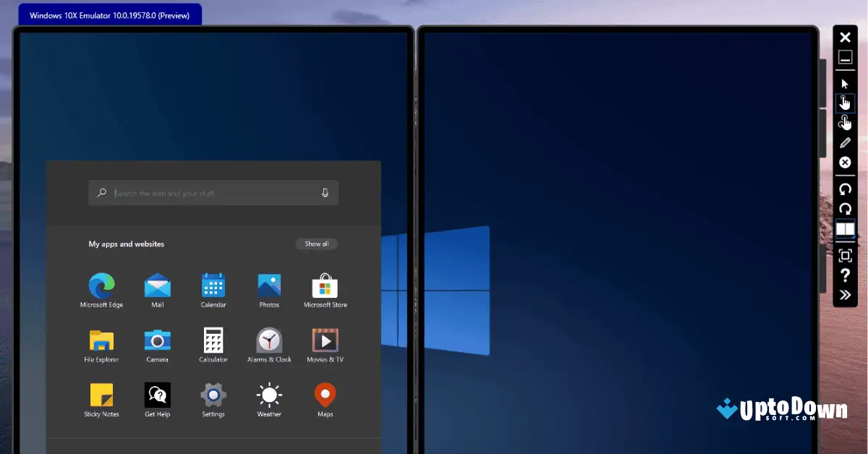
Task: Toggle the cancel input icon on the toolbar
Action: click(x=845, y=162)
